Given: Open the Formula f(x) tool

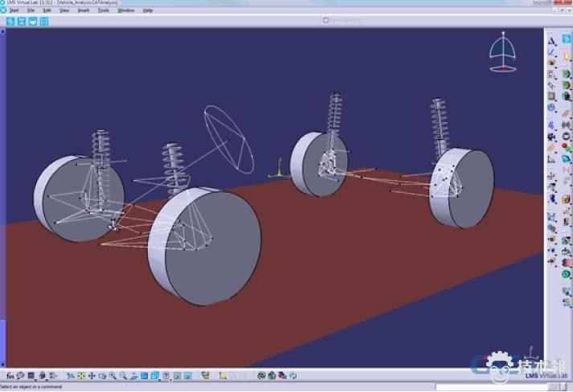Looking at the screenshot, I should point(10,376).
